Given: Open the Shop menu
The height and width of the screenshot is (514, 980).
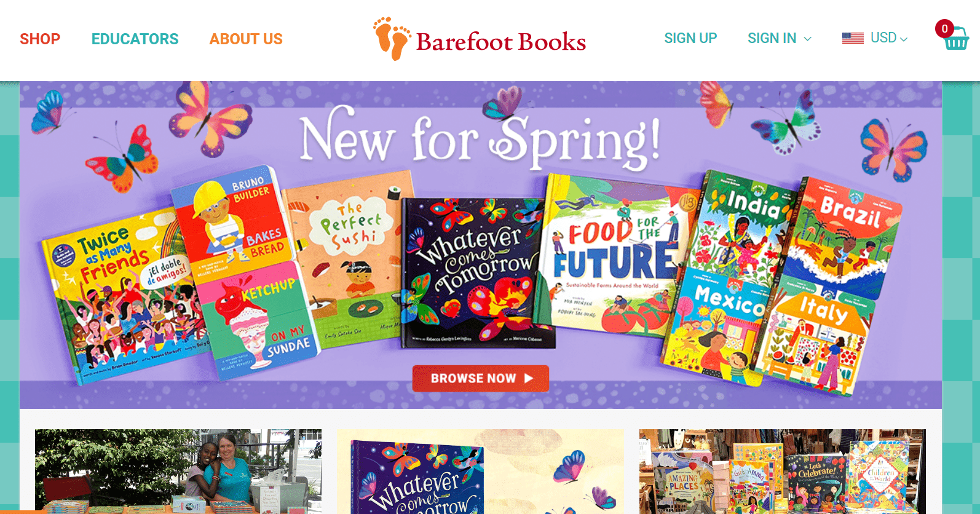Looking at the screenshot, I should (x=40, y=39).
